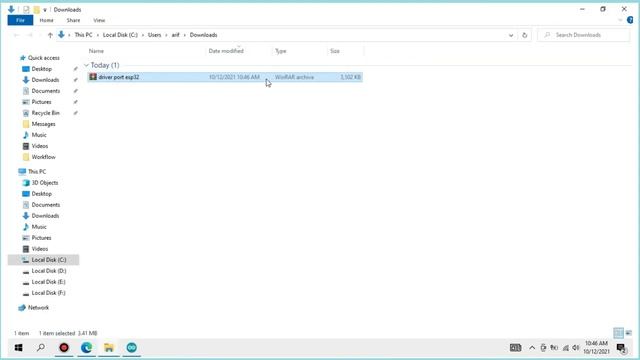Screen dimensions: 640x360
Task: Click This PC in the address path
Action: [x=83, y=35]
